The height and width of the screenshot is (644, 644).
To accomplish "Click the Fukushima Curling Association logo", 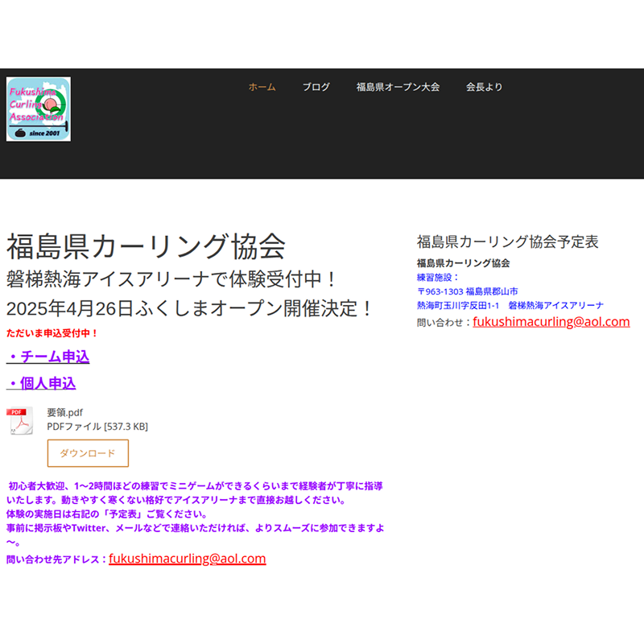I will pyautogui.click(x=39, y=109).
